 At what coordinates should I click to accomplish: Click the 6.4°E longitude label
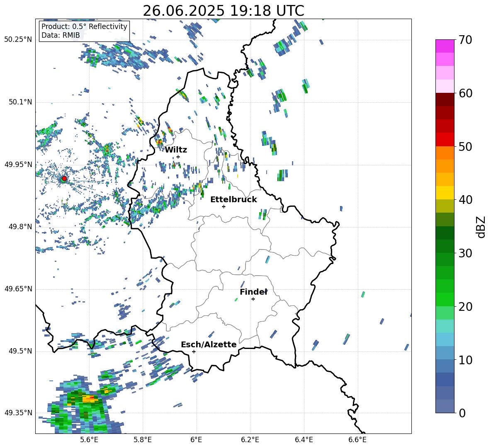[x=304, y=440]
